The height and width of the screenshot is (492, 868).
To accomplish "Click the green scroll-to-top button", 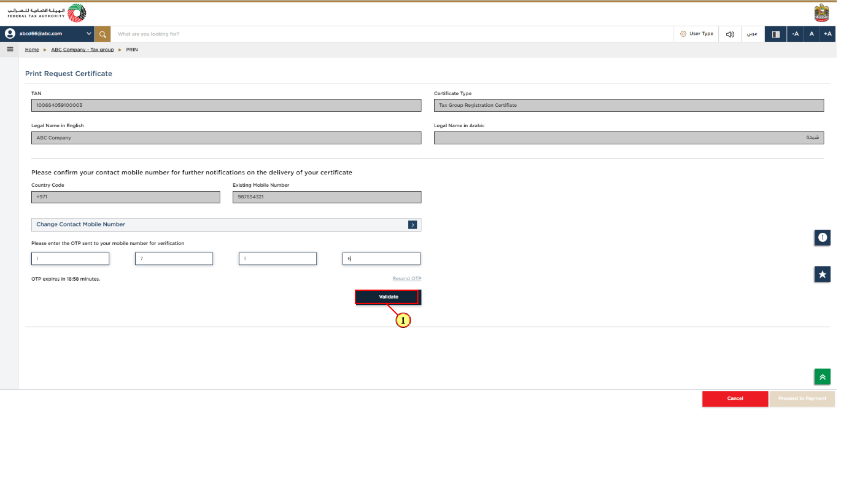I will [x=823, y=377].
